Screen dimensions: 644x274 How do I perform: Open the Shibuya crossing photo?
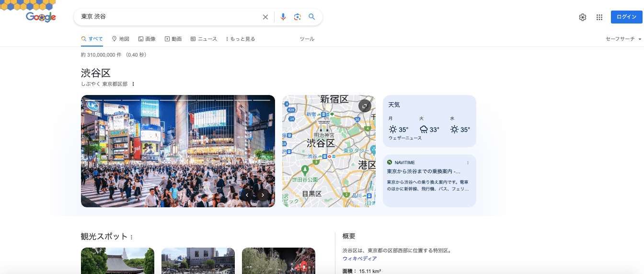[x=178, y=151]
